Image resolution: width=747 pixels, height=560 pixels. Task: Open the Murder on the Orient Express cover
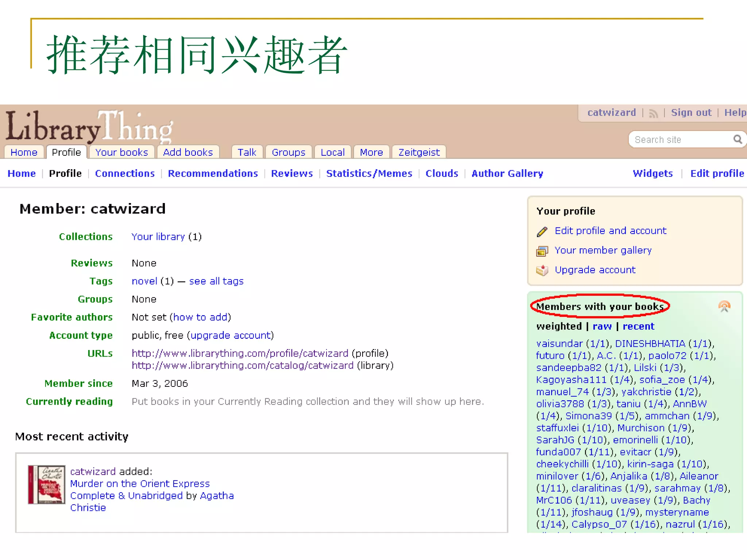tap(47, 485)
